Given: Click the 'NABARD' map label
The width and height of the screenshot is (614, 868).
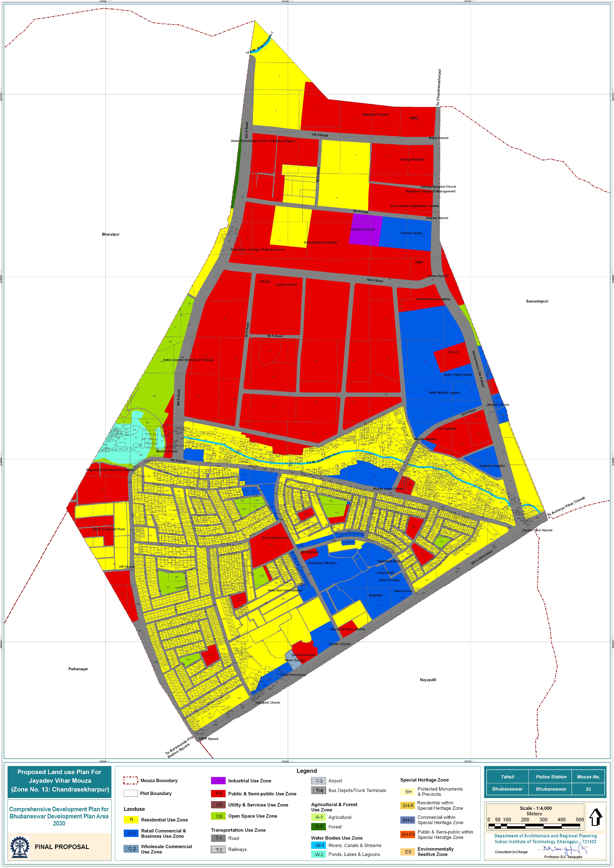Looking at the screenshot, I should (x=375, y=595).
